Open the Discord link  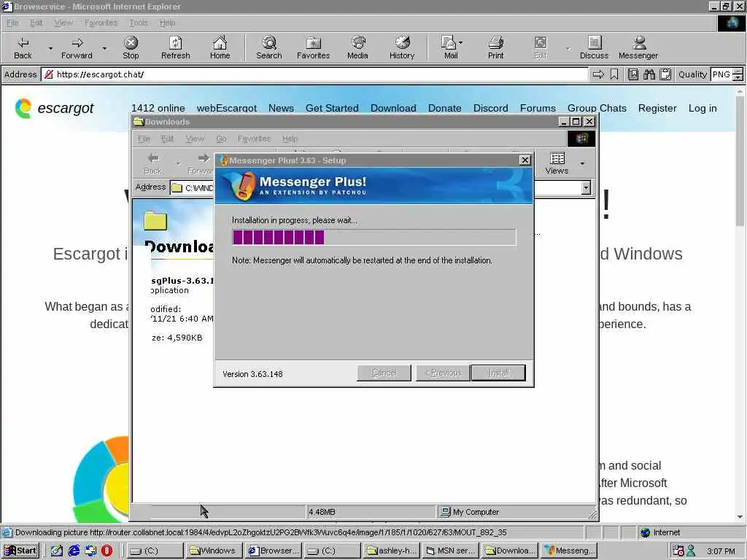point(491,108)
